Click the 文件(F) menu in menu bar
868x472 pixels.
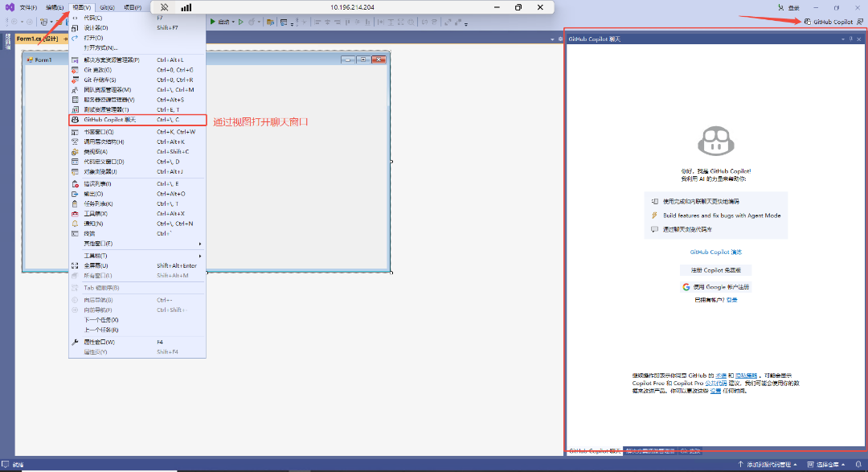point(28,7)
